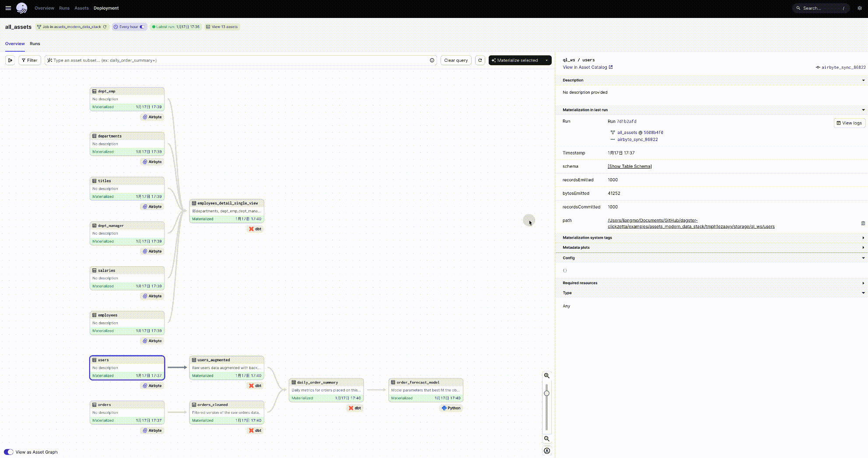Open the Show Table Schema link

(629, 166)
